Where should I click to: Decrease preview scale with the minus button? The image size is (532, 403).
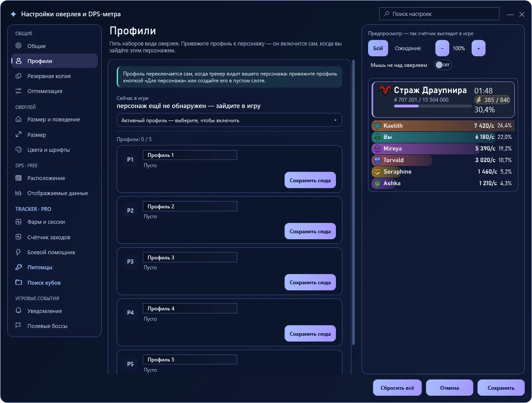point(442,48)
